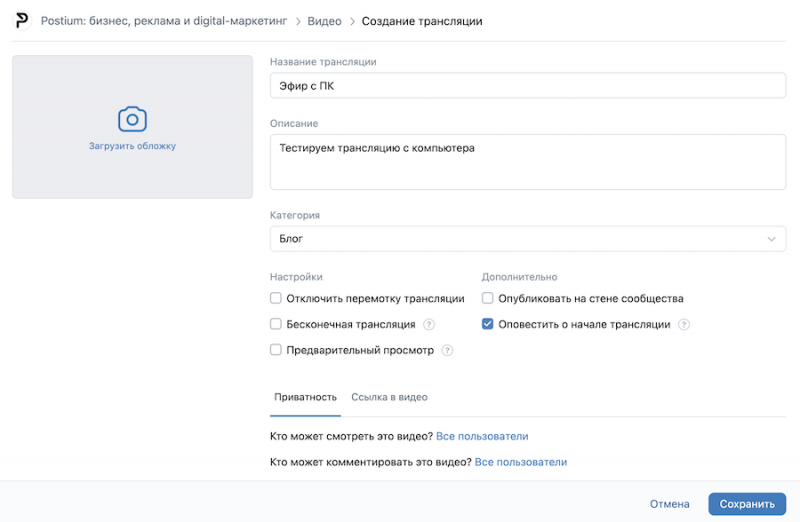800x522 pixels.
Task: Toggle Бесконечная трансляция checkbox
Action: [x=276, y=325]
